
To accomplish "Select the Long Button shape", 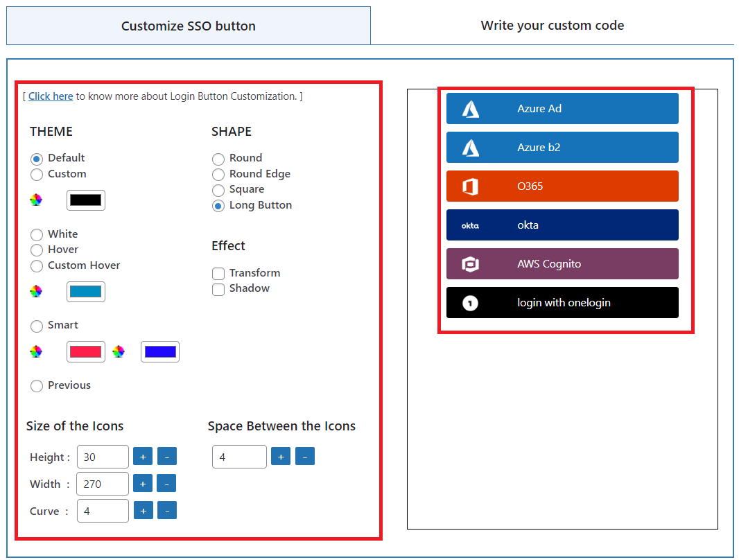I will pos(218,206).
